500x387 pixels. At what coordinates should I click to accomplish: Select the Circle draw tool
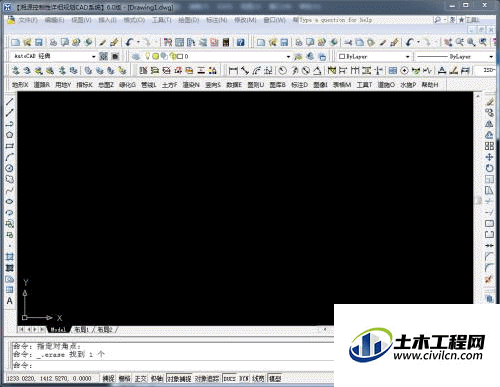pos(9,168)
